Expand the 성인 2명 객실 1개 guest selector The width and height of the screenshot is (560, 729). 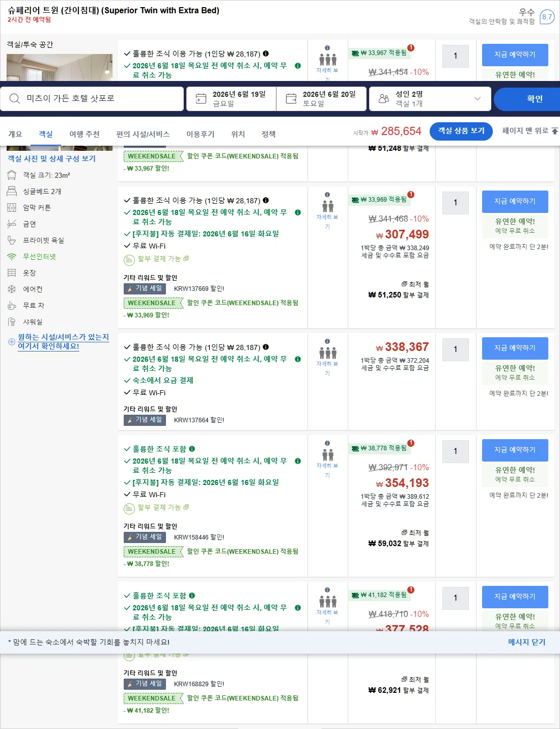click(430, 99)
